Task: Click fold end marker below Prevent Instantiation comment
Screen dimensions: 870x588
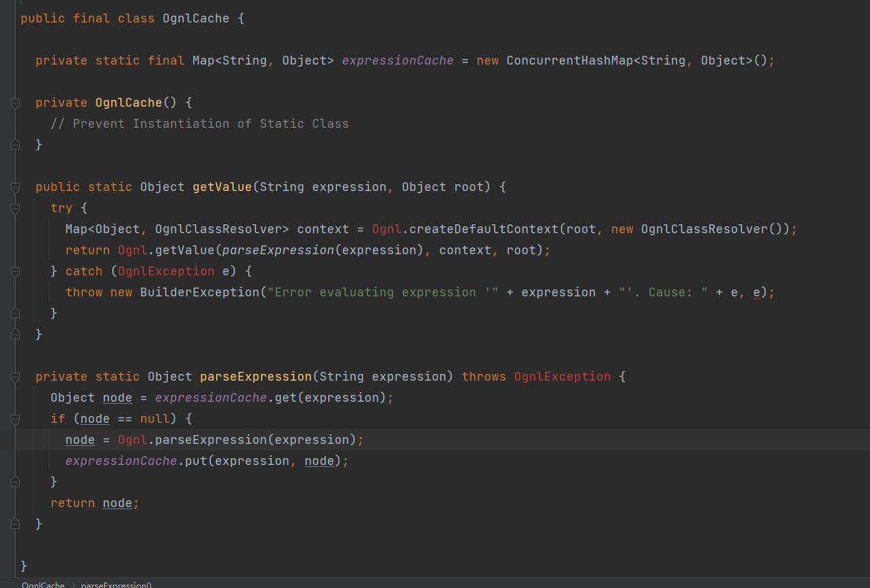Action: pos(15,145)
